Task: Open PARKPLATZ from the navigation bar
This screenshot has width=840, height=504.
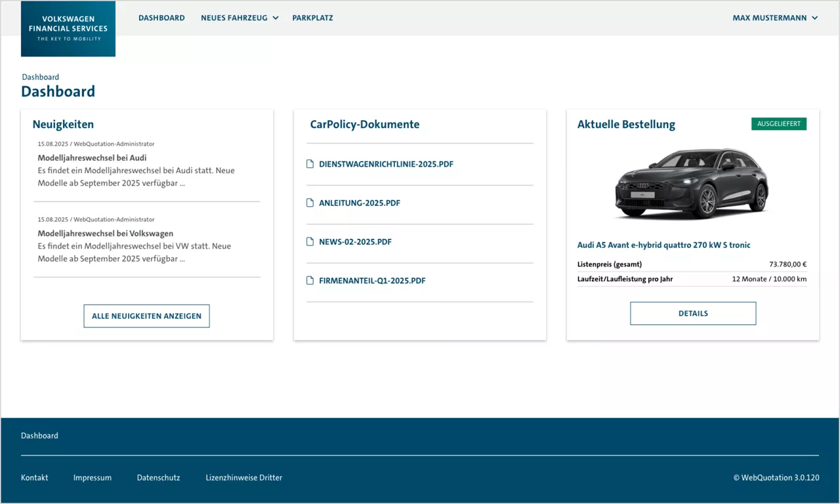Action: (x=312, y=18)
